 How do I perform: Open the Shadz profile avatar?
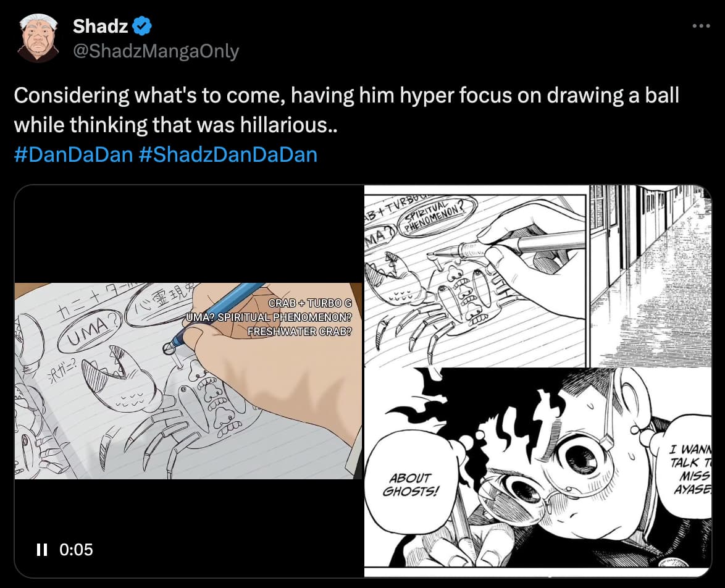pyautogui.click(x=38, y=38)
